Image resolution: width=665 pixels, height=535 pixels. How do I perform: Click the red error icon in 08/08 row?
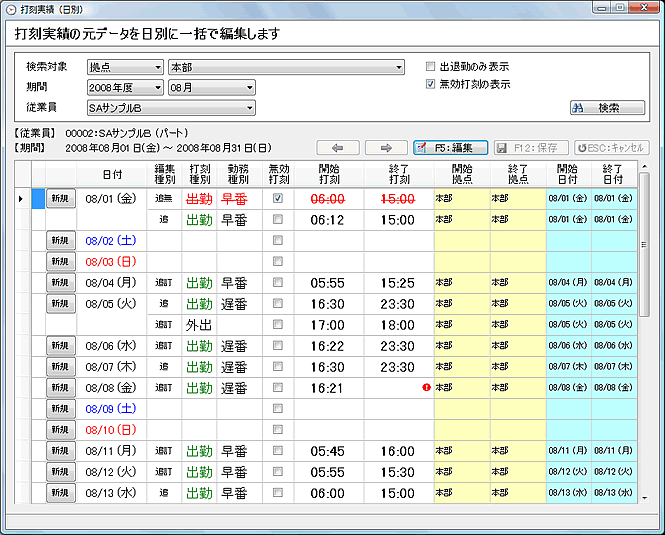tap(427, 387)
